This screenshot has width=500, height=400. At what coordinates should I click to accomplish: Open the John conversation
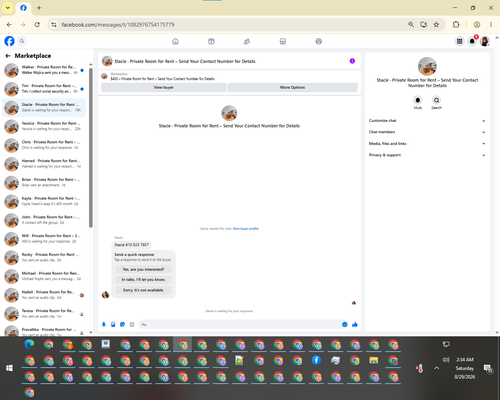[x=44, y=220]
